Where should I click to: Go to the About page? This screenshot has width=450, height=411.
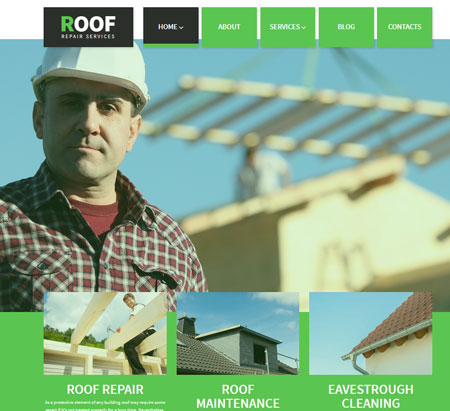229,27
